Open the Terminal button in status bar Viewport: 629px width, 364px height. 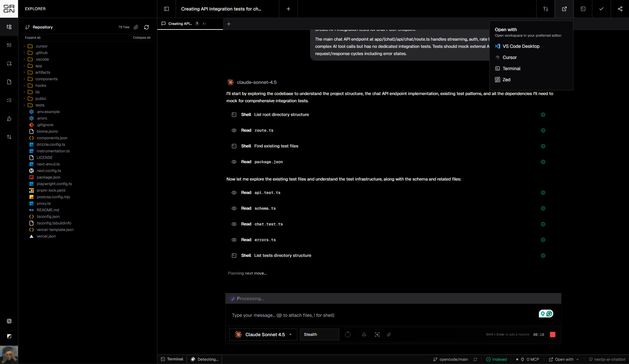tap(172, 359)
